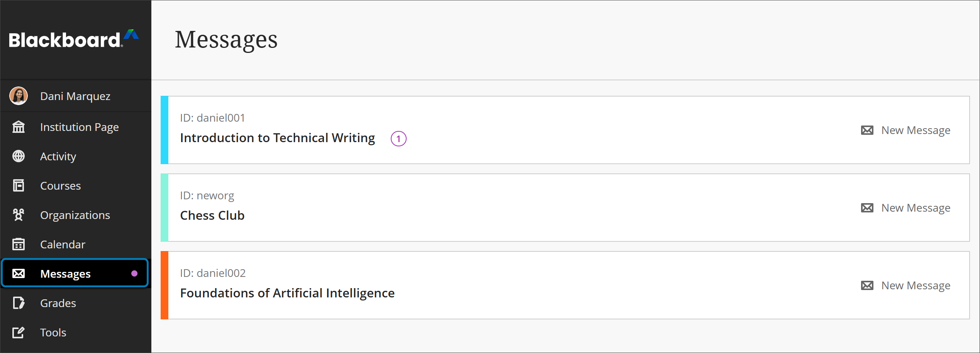This screenshot has width=980, height=353.
Task: Open the Chess Club conversation card
Action: [x=212, y=215]
